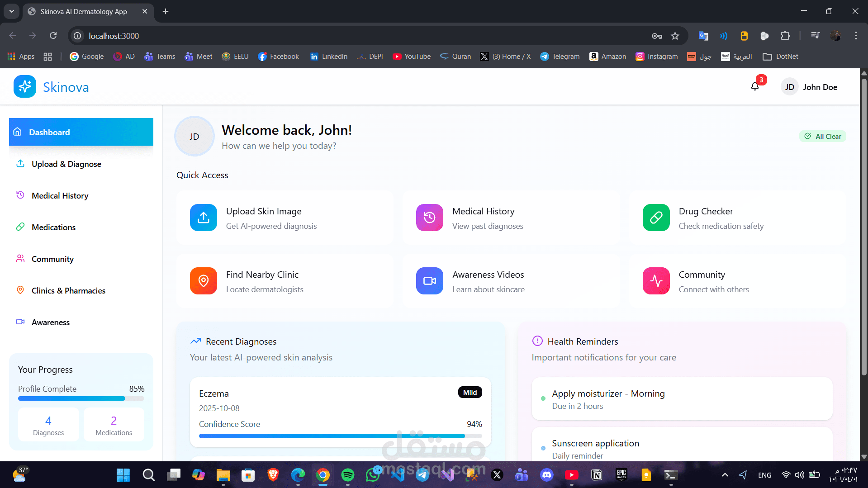868x488 pixels.
Task: Click the Community pink pulse icon
Action: [x=656, y=281]
